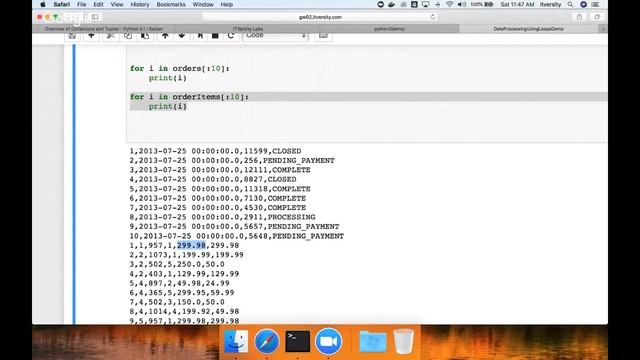This screenshot has width=640, height=360.
Task: Open the Edit menu
Action: tap(98, 4)
